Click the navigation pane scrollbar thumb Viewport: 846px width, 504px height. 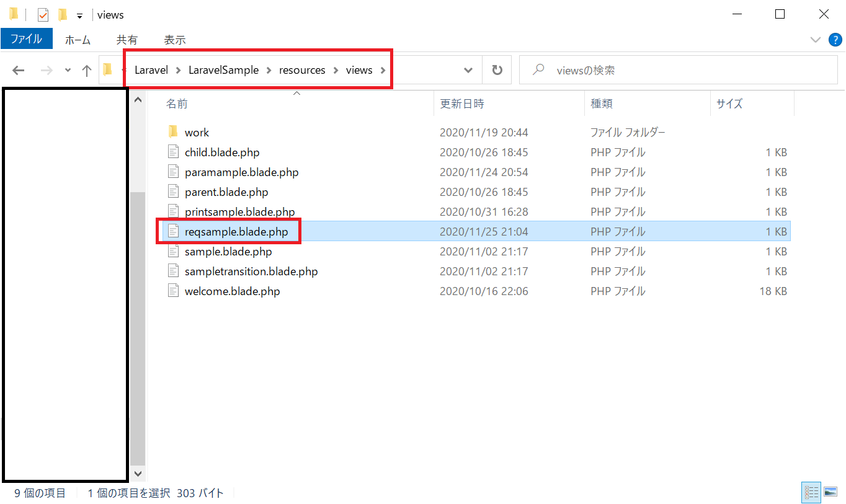point(138,329)
